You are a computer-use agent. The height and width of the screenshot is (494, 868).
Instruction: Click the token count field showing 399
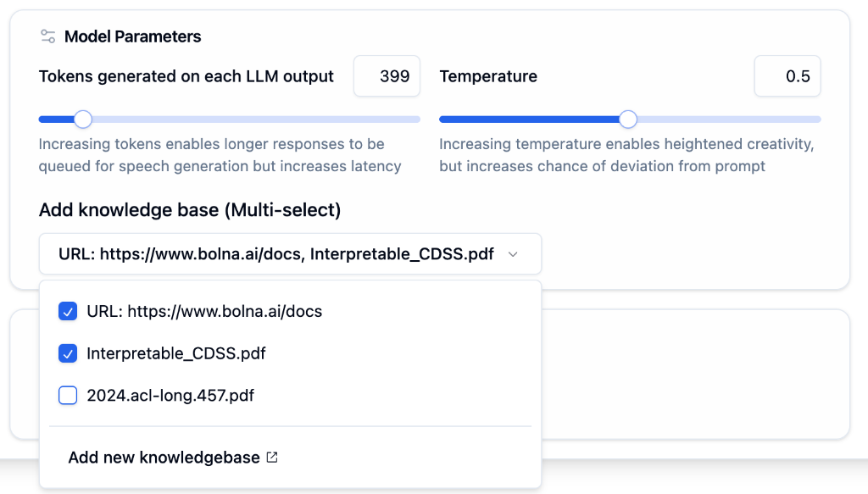coord(387,75)
